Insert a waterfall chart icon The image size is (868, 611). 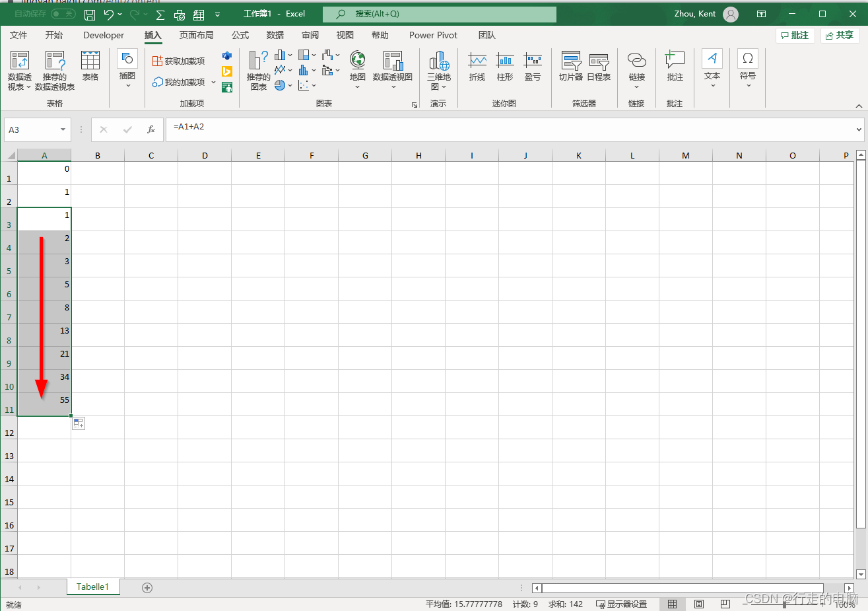coord(327,55)
